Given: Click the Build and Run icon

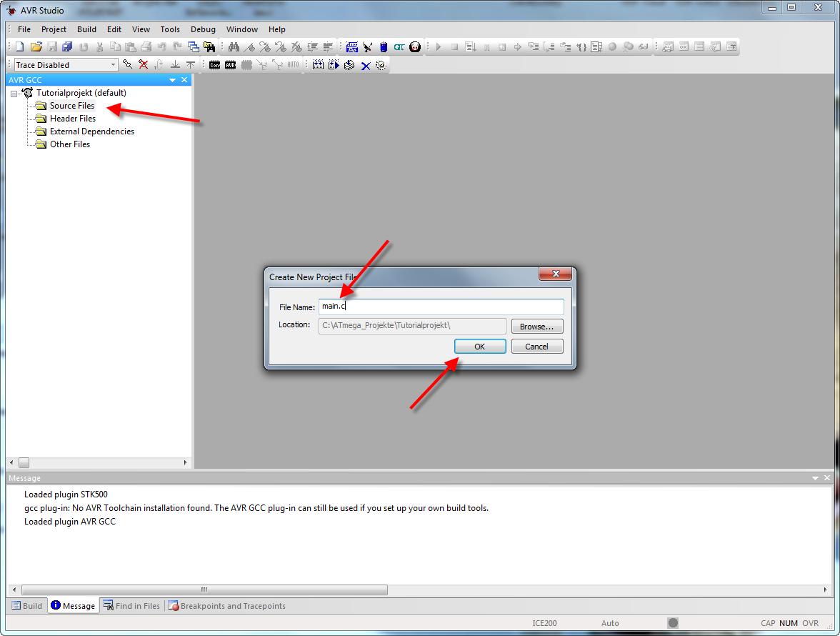Looking at the screenshot, I should [x=334, y=65].
